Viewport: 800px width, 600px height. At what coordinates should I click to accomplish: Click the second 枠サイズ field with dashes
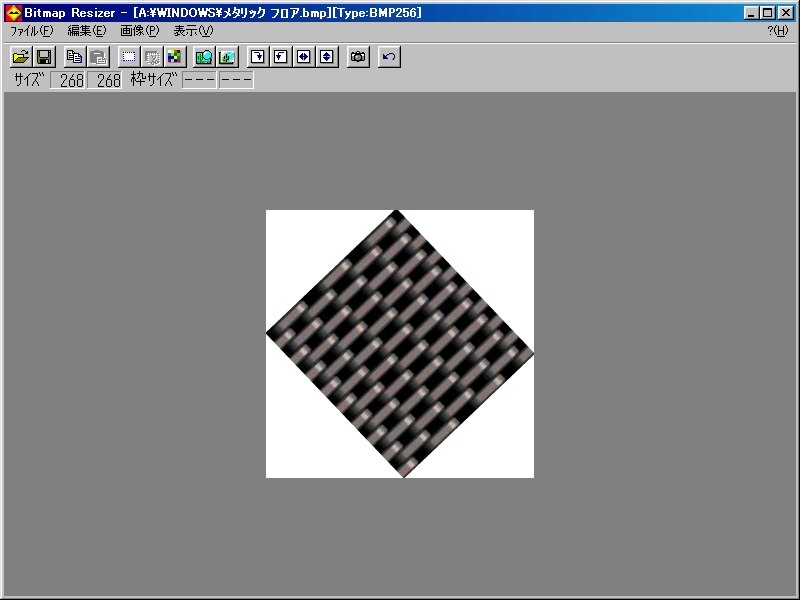pyautogui.click(x=236, y=80)
